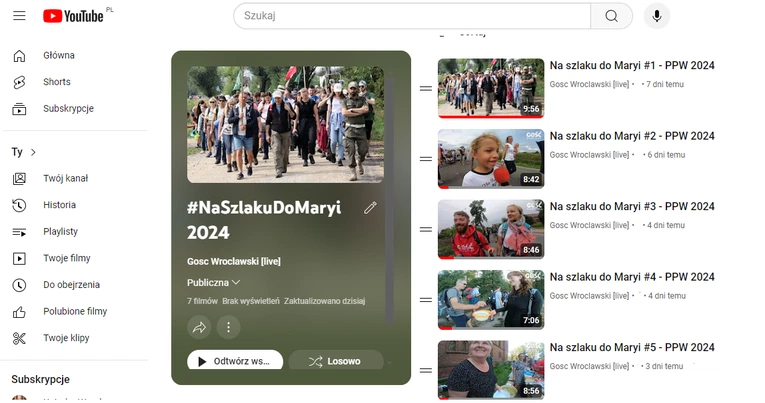Edit playlist title with pencil icon
765x403 pixels.
[370, 208]
